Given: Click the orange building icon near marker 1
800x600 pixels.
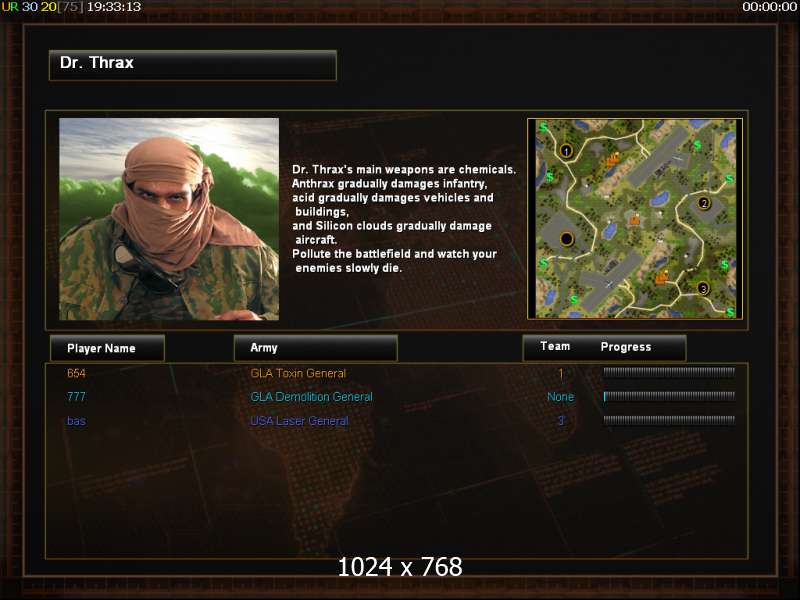Looking at the screenshot, I should click(x=613, y=159).
